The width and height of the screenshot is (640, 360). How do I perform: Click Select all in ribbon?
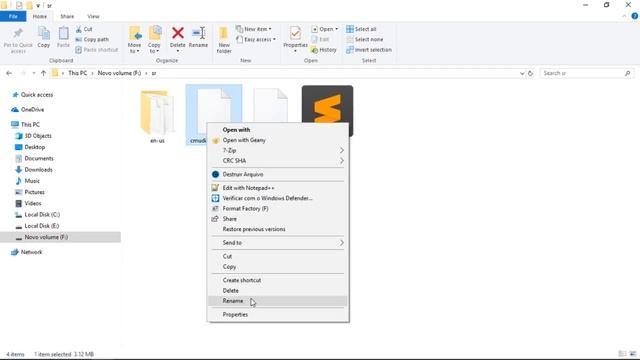(x=361, y=29)
